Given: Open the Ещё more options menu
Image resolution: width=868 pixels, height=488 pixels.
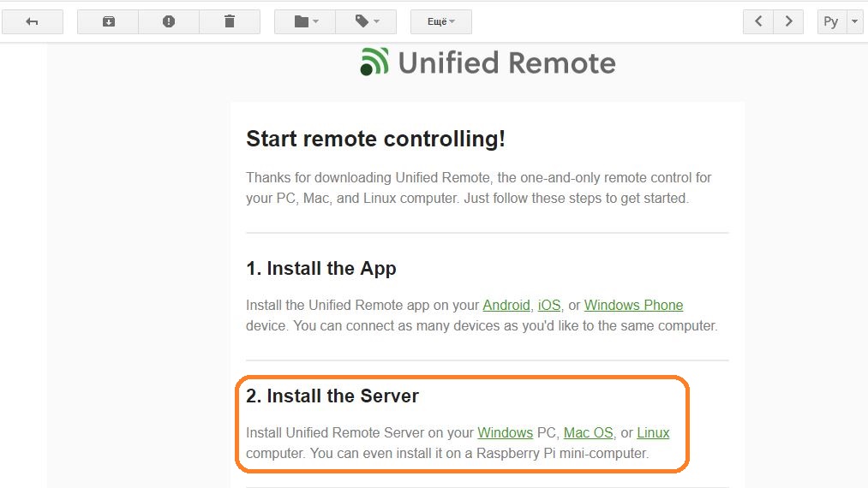Looking at the screenshot, I should coord(441,21).
